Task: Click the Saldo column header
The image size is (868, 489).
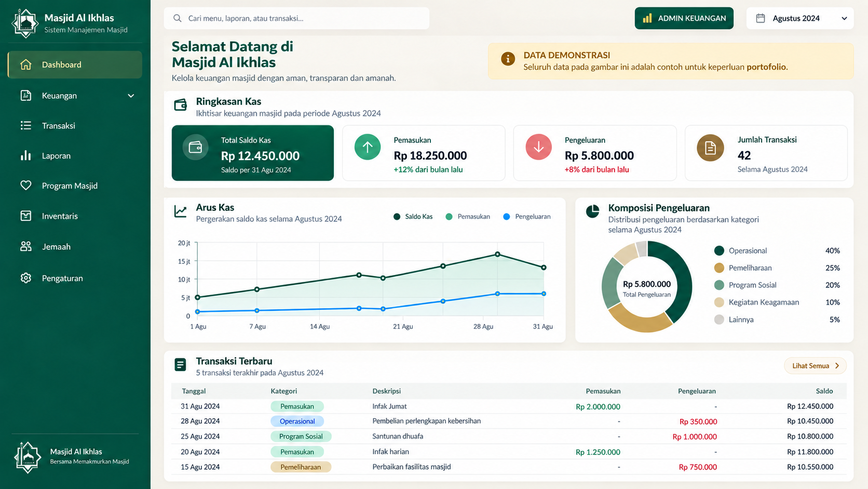Action: click(x=824, y=391)
